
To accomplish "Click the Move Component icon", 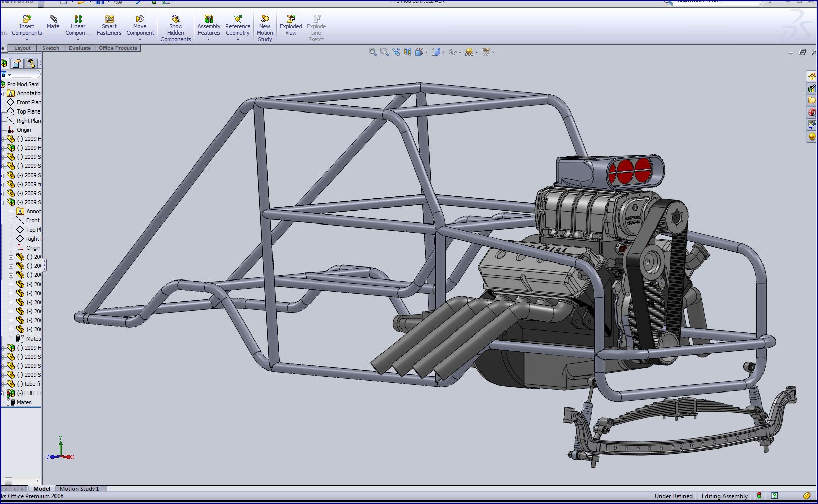I will pos(140,26).
